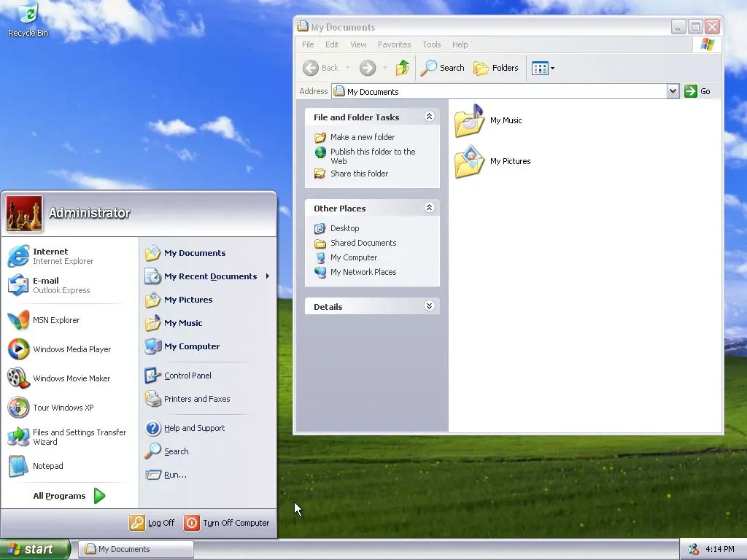This screenshot has width=747, height=560.
Task: Launch Notepad from Start menu
Action: point(47,466)
